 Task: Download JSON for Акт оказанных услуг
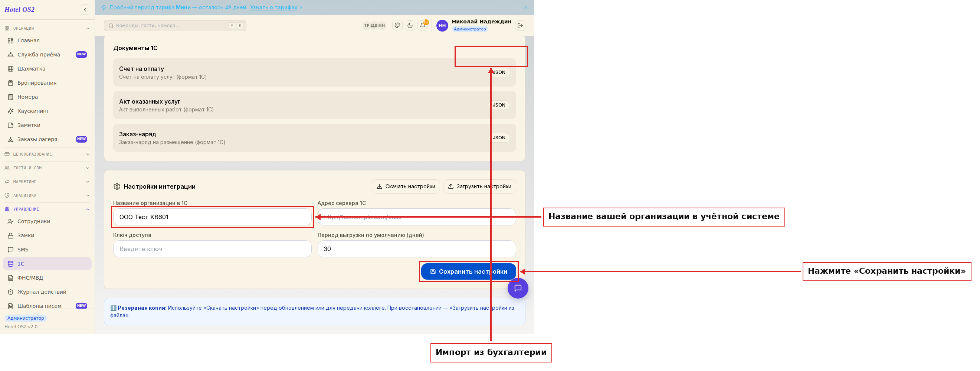[499, 105]
